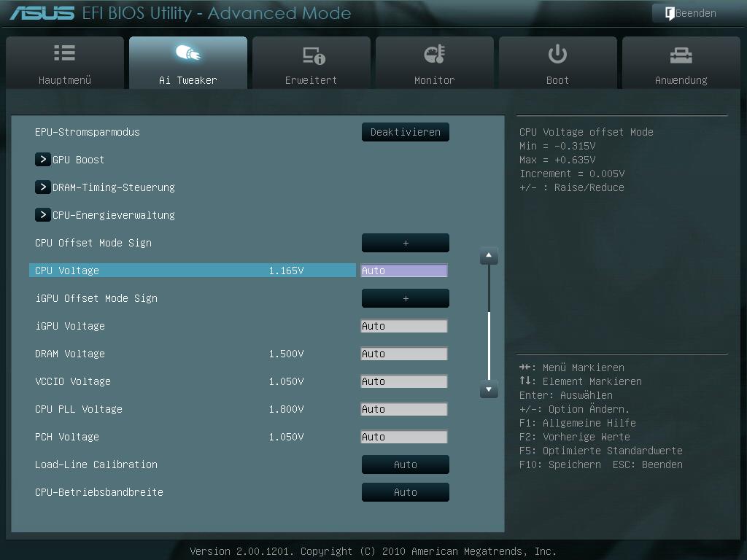Click the iGPU Voltage Auto field
The width and height of the screenshot is (747, 560).
[x=404, y=326]
